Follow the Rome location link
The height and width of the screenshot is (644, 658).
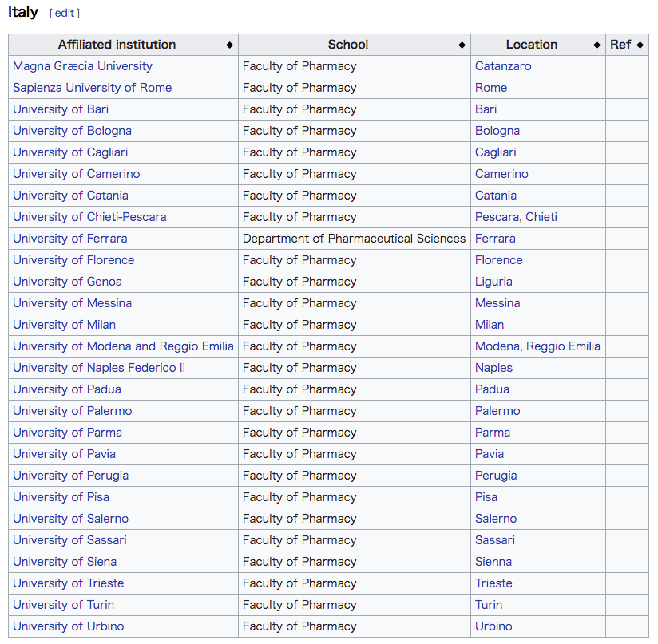pyautogui.click(x=491, y=88)
